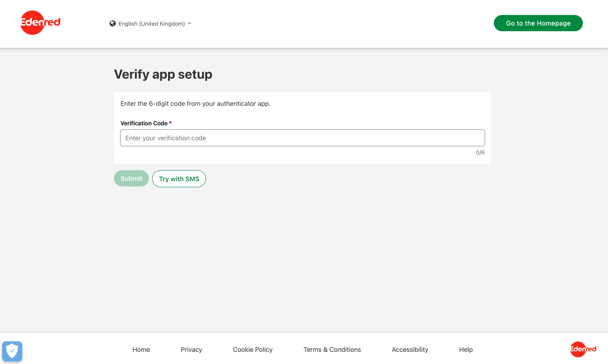Click the Help link in the footer
The height and width of the screenshot is (364, 608).
[465, 350]
